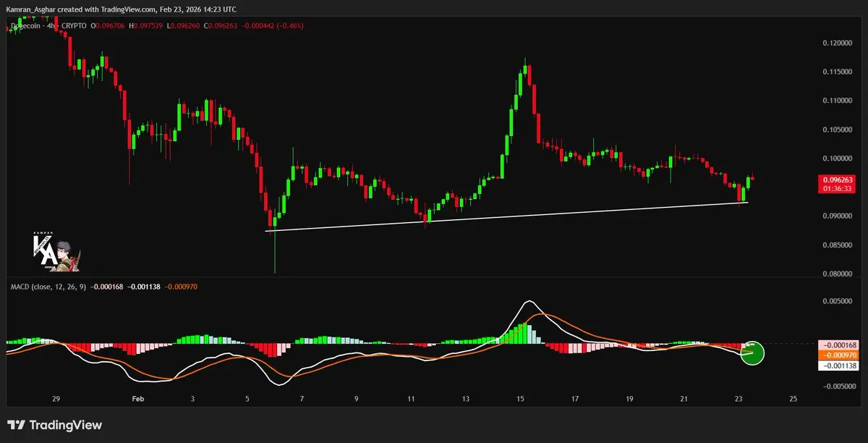Click the 29 date on the time axis
The width and height of the screenshot is (868, 443).
(56, 399)
